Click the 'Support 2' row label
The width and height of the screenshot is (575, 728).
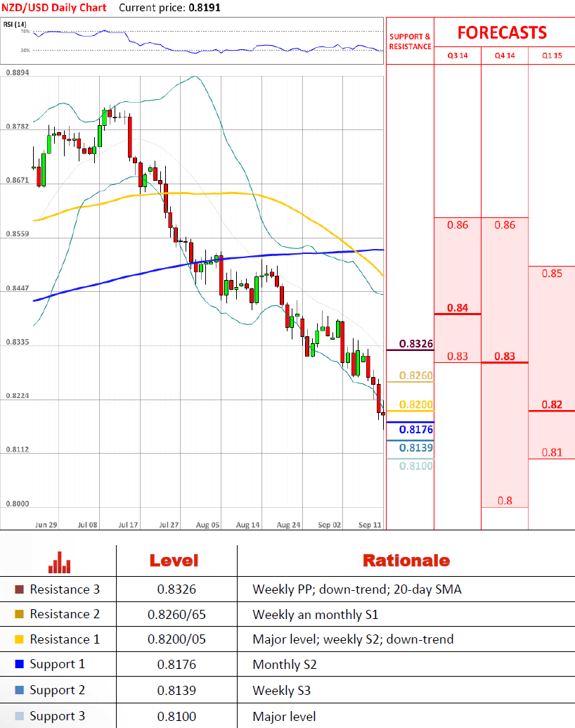coord(57,691)
